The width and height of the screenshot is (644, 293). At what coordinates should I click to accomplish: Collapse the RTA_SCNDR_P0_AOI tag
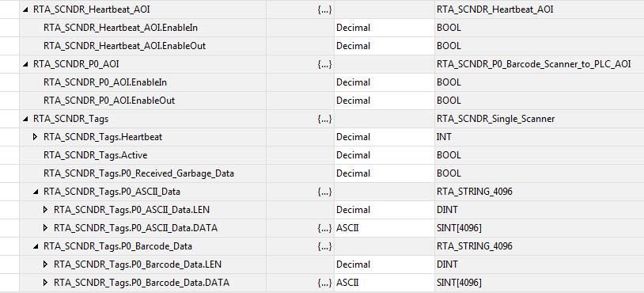click(x=26, y=64)
